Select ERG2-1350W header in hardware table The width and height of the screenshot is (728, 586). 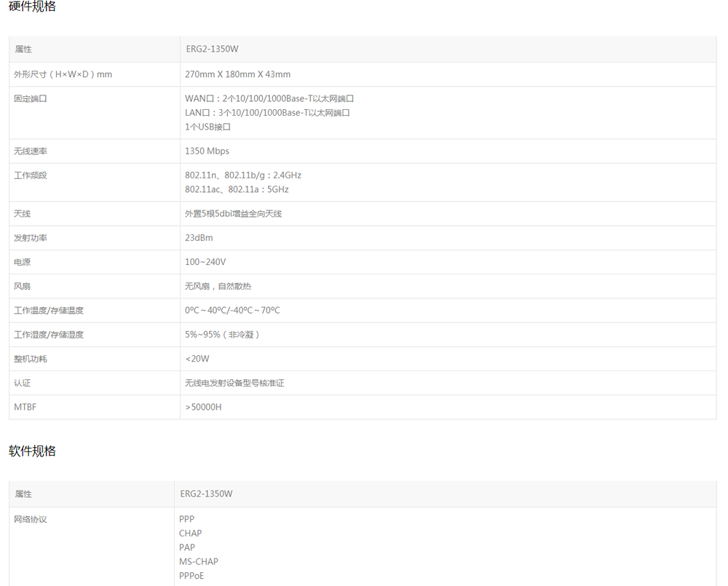211,50
